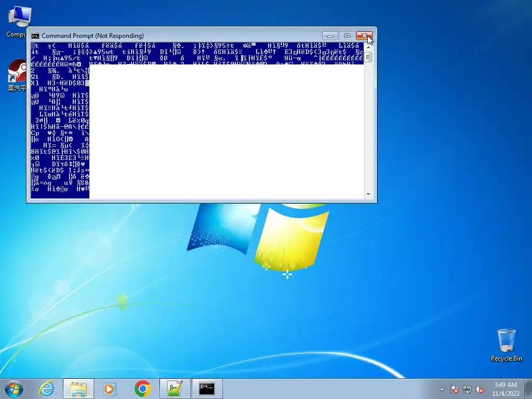This screenshot has width=532, height=399.
Task: Open the Command Prompt window system menu icon
Action: (x=35, y=36)
